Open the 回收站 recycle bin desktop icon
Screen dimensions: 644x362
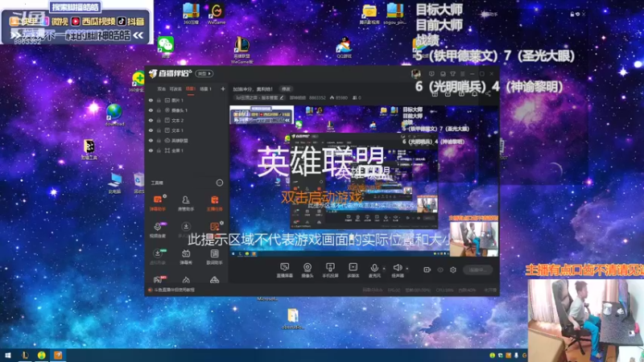[x=138, y=183]
